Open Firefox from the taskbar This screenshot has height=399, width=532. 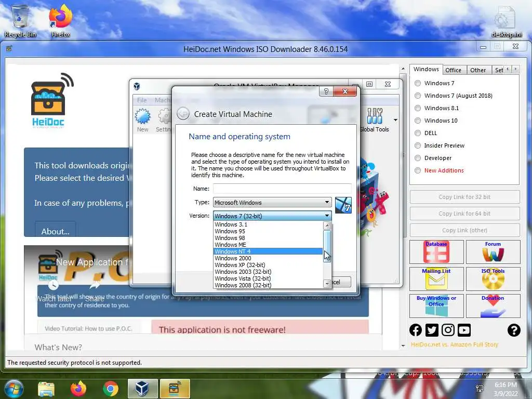point(78,389)
